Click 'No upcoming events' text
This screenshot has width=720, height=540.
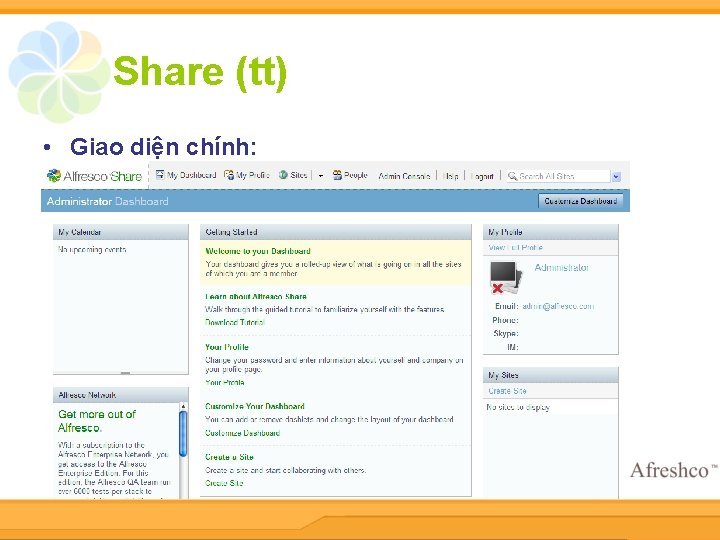(92, 249)
